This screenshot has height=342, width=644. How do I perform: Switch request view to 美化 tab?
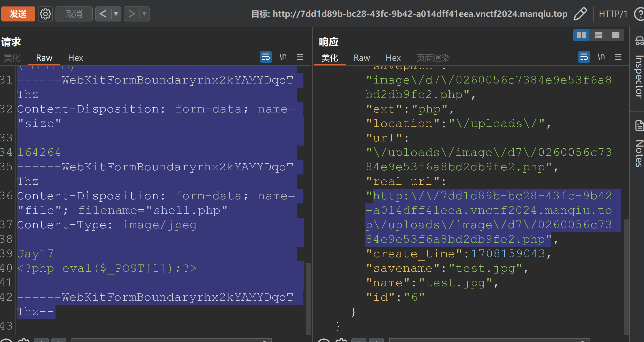(x=12, y=58)
